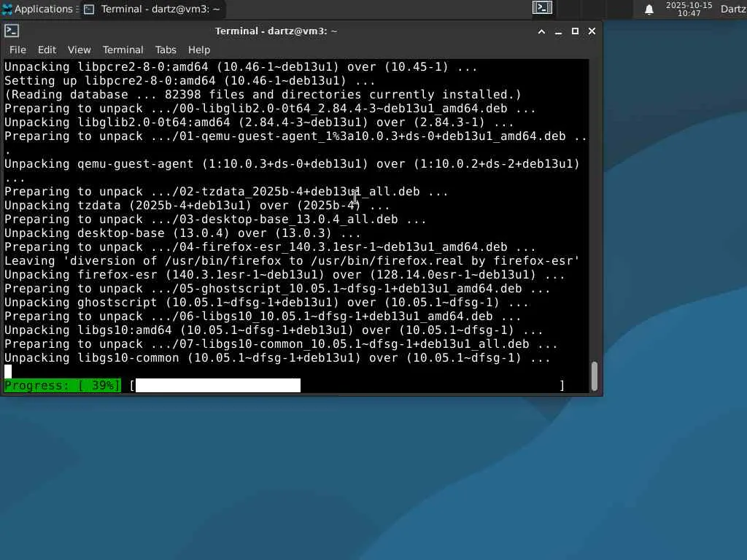
Task: Click the green Progress 39% label
Action: [x=63, y=385]
